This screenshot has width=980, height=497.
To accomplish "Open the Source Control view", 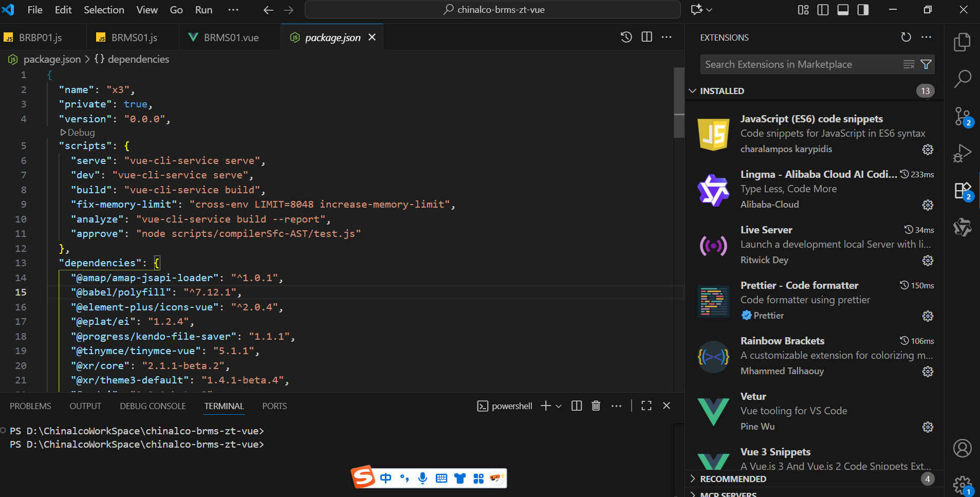I will pos(962,116).
